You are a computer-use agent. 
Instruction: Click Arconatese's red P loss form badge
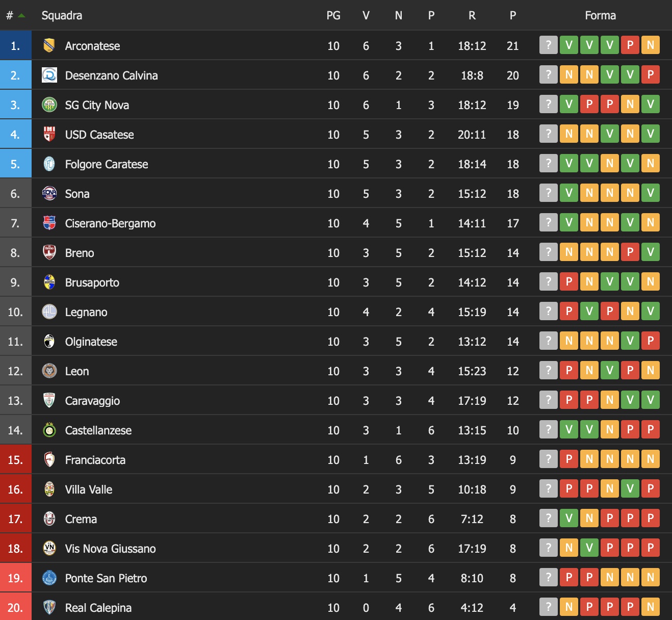point(630,45)
